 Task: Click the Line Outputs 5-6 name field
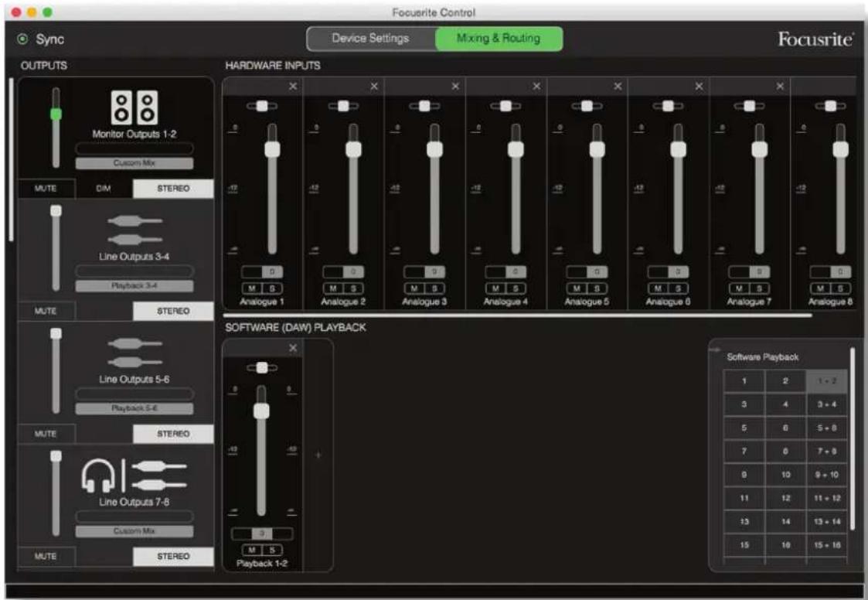point(134,394)
